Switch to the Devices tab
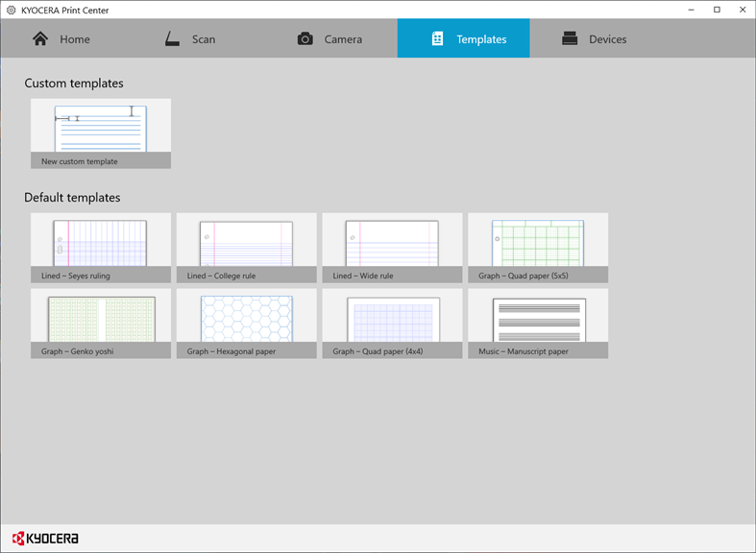This screenshot has height=553, width=756. point(596,38)
